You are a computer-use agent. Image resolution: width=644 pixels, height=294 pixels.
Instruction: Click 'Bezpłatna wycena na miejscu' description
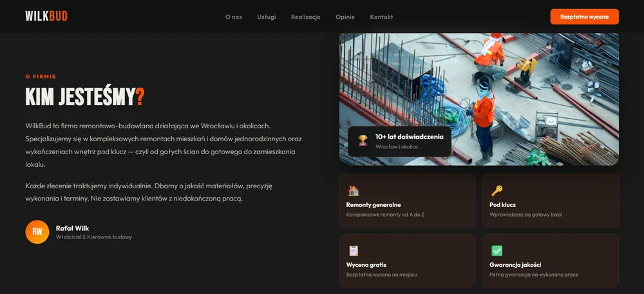tap(381, 275)
